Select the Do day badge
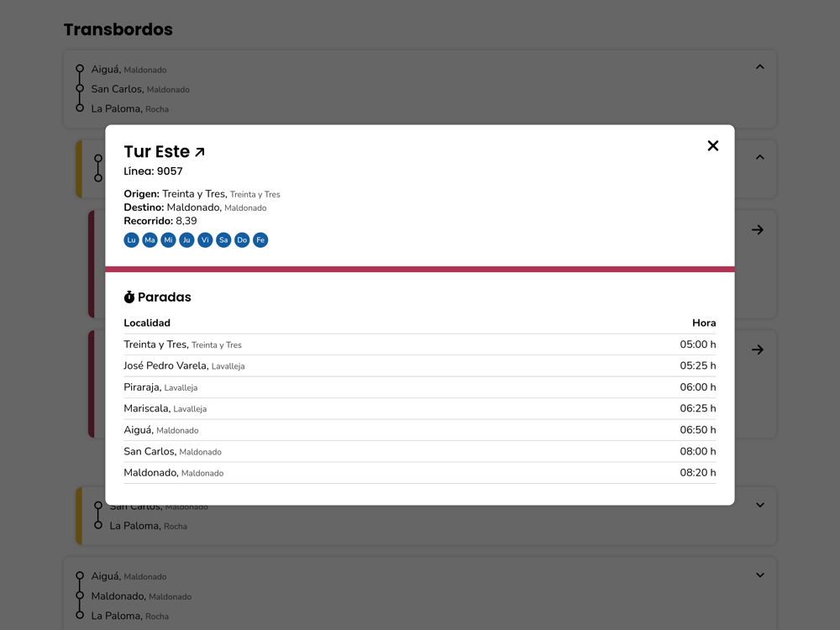840x630 pixels. coord(242,240)
